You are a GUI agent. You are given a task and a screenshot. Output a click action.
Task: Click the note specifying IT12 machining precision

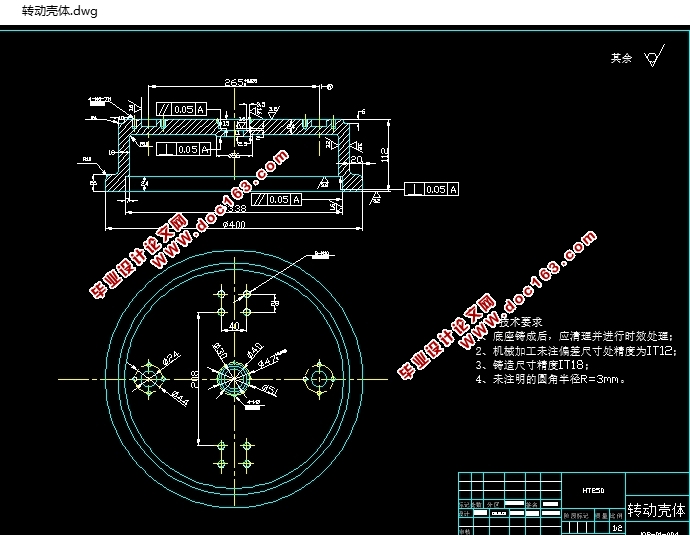[576, 351]
